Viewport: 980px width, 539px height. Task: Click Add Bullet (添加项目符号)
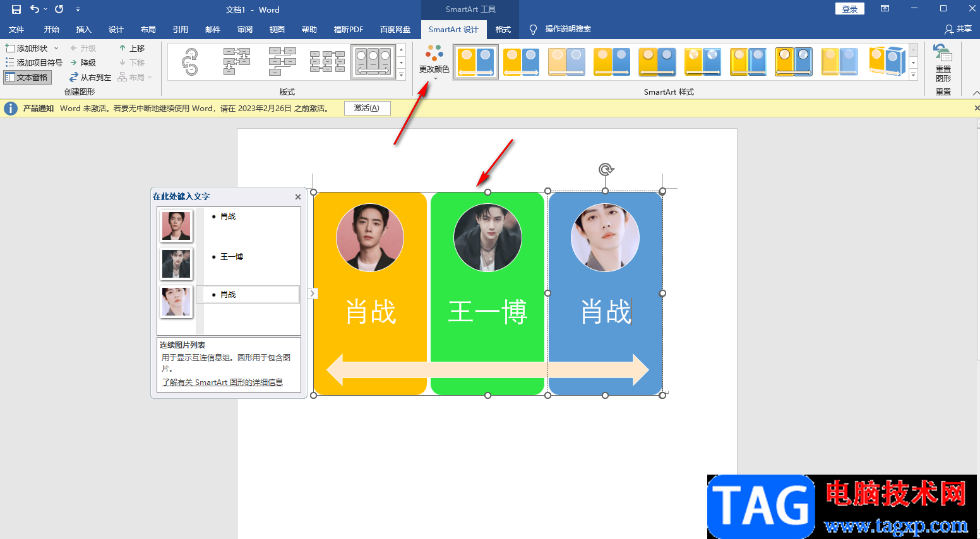coord(34,62)
